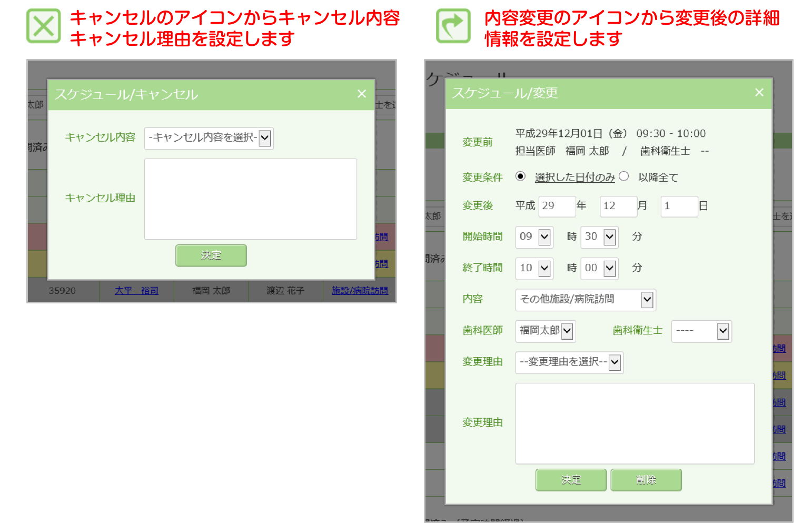Viewport: 812px width, 523px height.
Task: Click the green cancel X icon
Action: (x=43, y=26)
